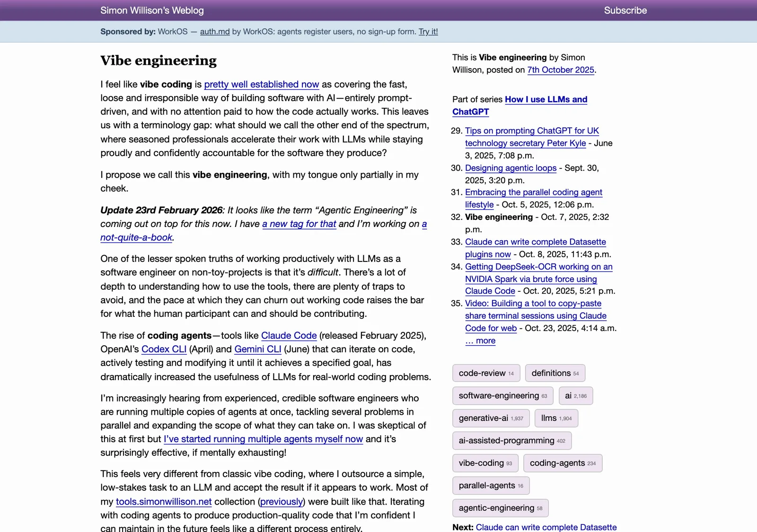
Task: Click the bold 'Vibe engineering' entry numbered 32
Action: click(x=499, y=217)
